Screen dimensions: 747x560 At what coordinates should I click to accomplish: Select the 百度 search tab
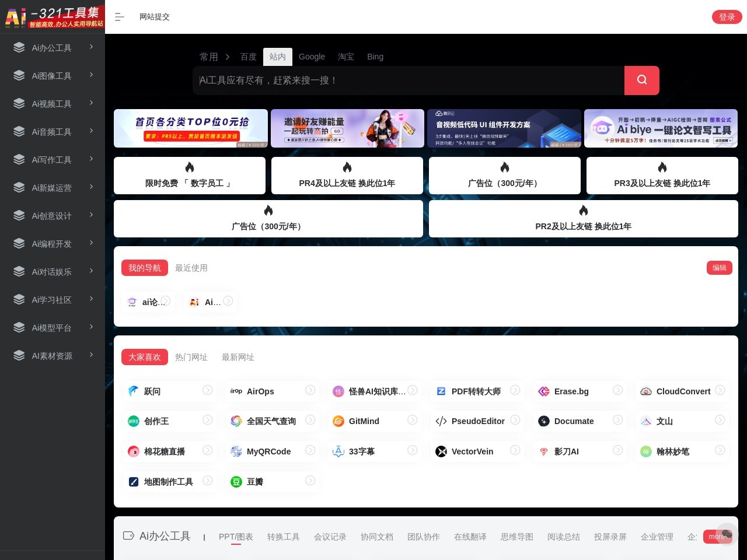coord(249,57)
